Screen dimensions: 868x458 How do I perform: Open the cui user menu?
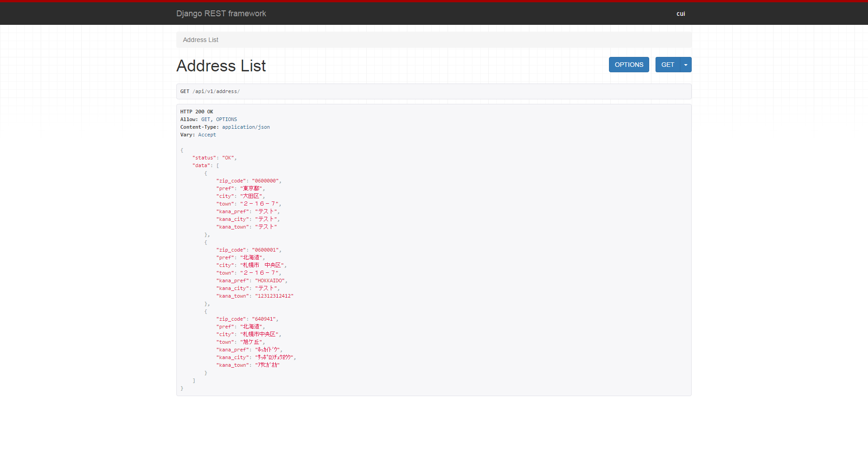click(x=681, y=14)
